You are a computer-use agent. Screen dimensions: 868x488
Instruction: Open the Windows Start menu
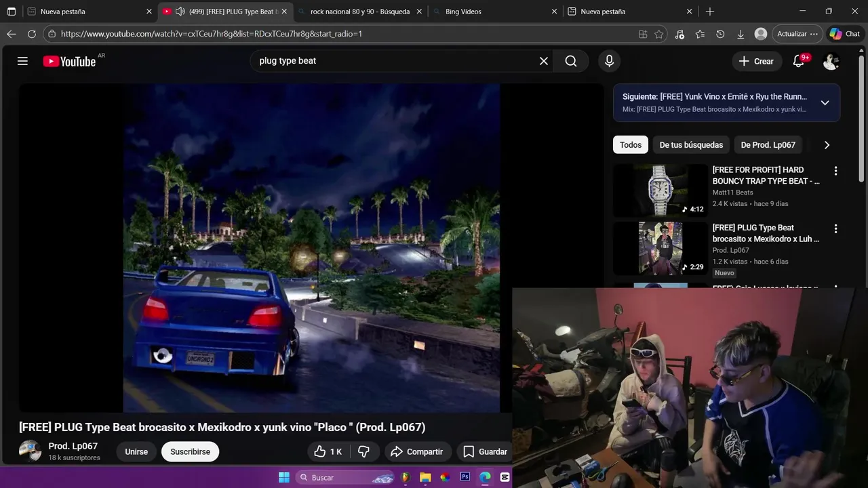284,477
